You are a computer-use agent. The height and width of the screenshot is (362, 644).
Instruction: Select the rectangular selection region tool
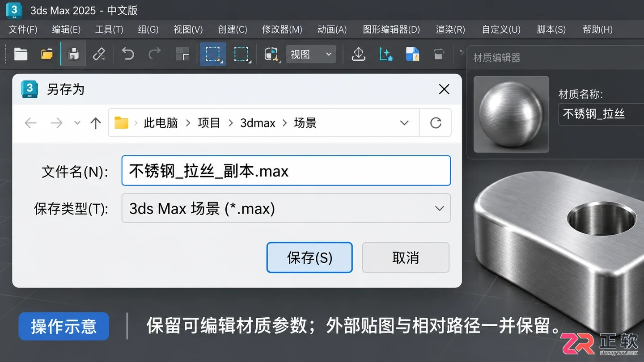pyautogui.click(x=213, y=54)
